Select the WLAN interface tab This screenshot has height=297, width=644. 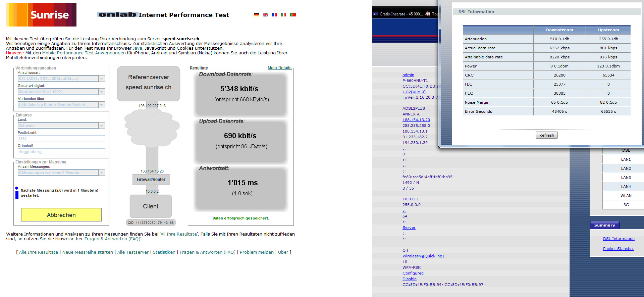point(623,196)
